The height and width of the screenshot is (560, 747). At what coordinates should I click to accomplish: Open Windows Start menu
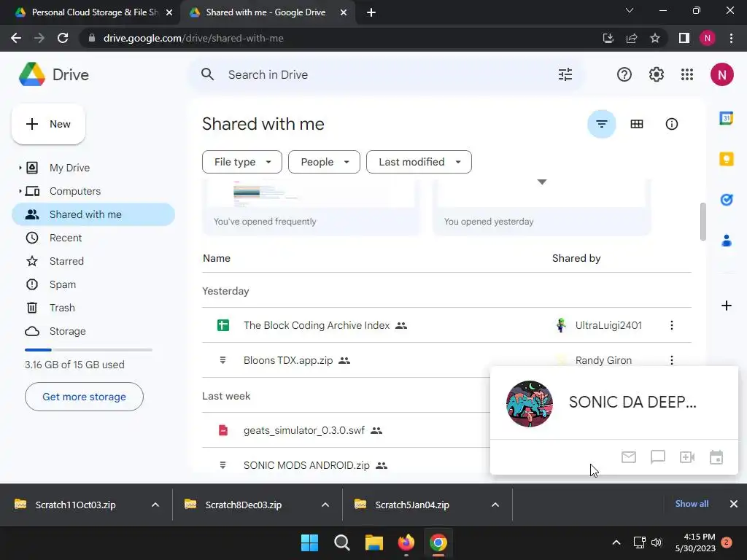(x=309, y=542)
